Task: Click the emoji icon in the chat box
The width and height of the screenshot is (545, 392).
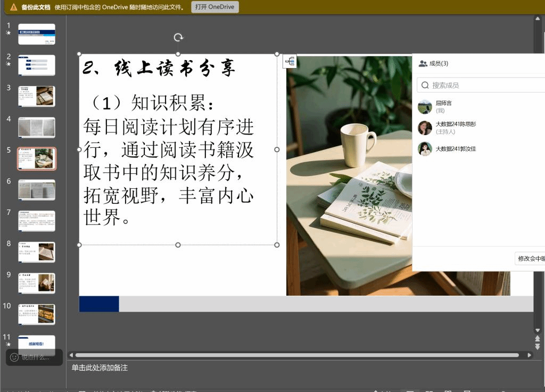Action: [14, 357]
